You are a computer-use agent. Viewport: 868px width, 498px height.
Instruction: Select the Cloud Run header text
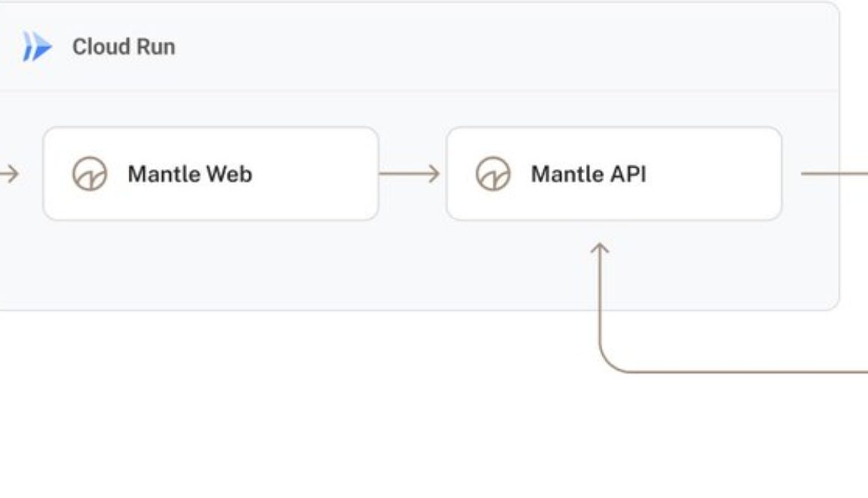[123, 46]
